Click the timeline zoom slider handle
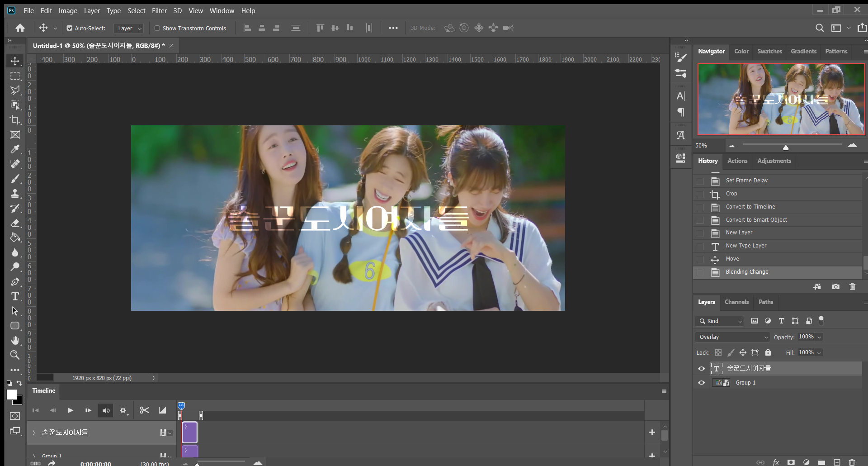The width and height of the screenshot is (868, 466). pyautogui.click(x=197, y=463)
